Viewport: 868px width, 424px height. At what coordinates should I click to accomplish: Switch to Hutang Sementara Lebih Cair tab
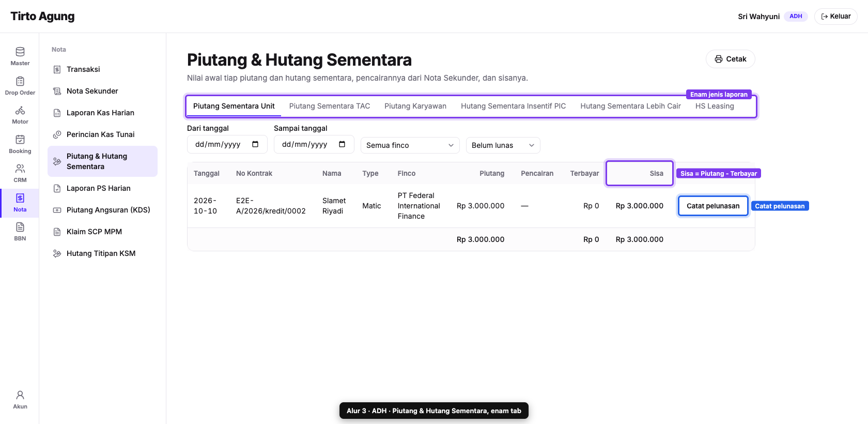pyautogui.click(x=631, y=106)
